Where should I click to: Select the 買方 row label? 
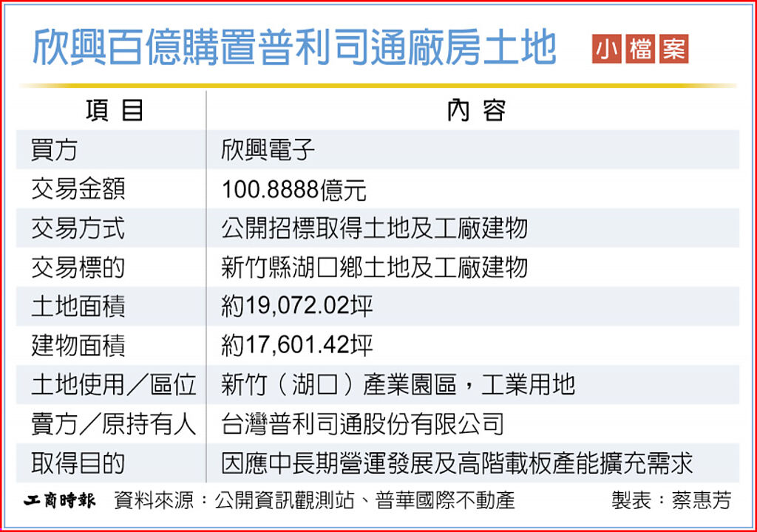tap(54, 150)
